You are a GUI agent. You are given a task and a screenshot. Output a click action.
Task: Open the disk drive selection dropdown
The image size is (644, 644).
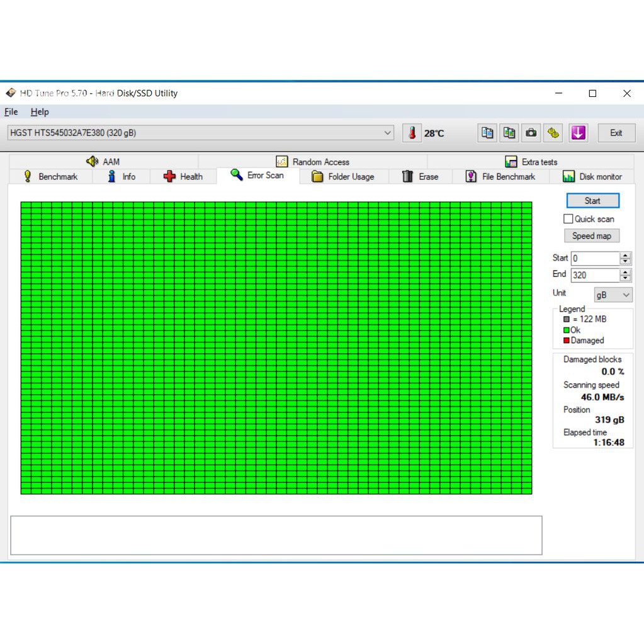[x=388, y=133]
